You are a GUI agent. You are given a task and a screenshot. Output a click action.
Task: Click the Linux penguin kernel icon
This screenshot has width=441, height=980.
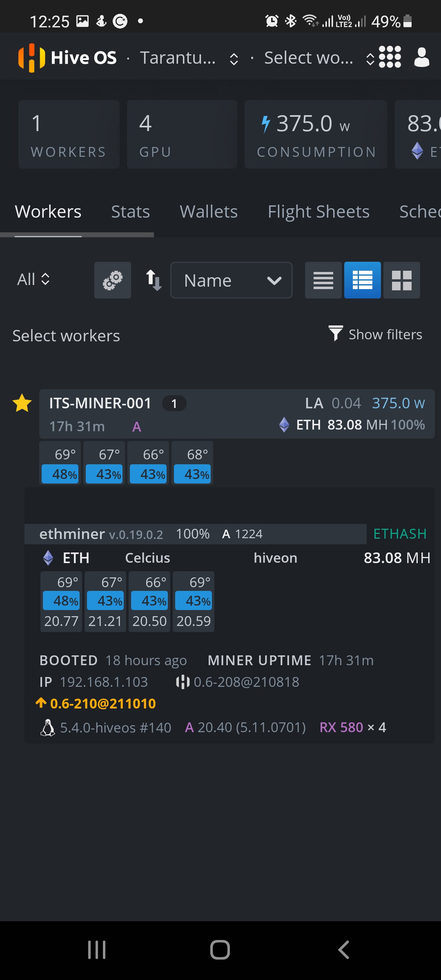pyautogui.click(x=48, y=727)
